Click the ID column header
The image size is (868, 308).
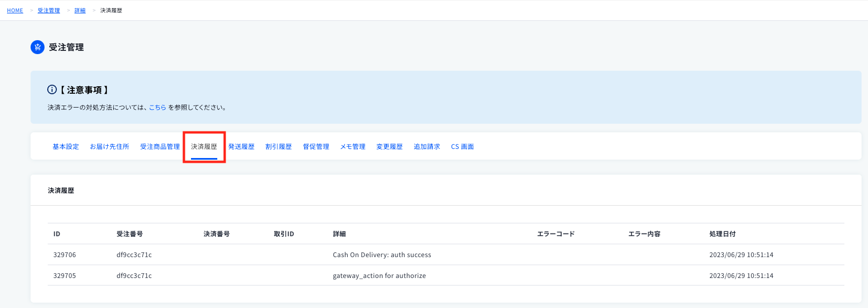(57, 234)
